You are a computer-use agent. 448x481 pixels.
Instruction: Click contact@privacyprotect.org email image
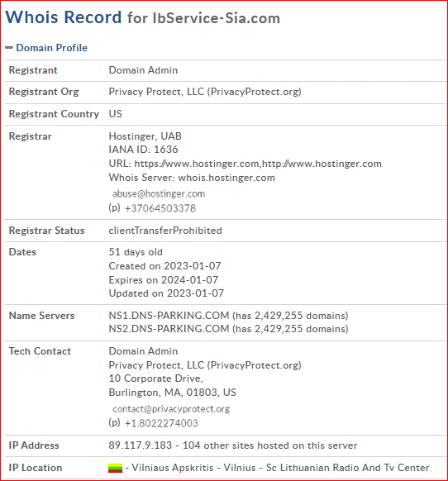[x=171, y=409]
